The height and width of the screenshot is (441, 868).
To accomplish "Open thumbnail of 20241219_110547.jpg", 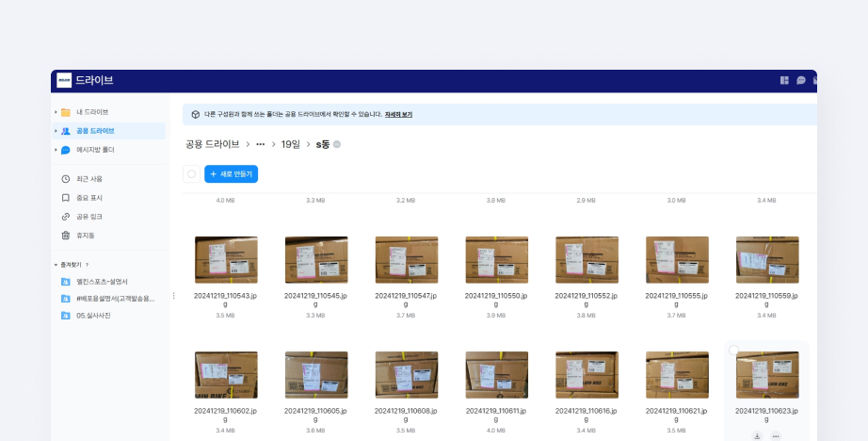I will pos(407,260).
